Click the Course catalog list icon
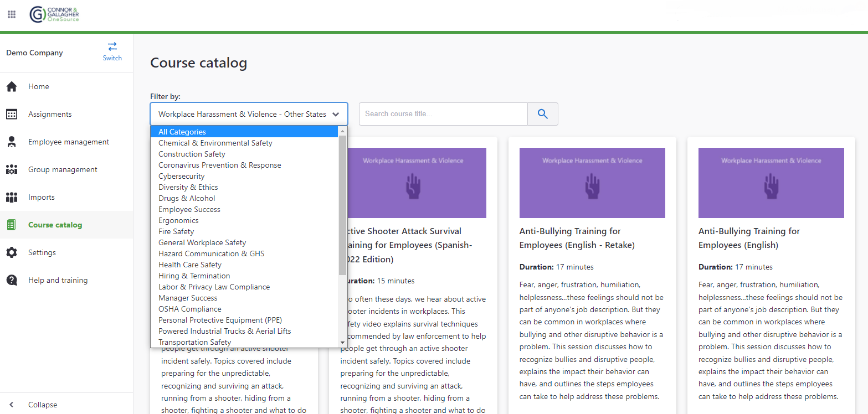The image size is (868, 414). [12, 225]
